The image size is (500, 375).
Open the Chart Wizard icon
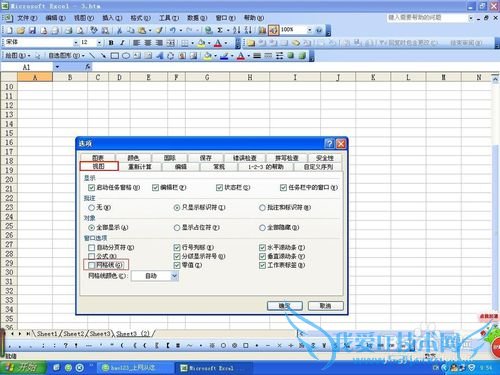262,30
